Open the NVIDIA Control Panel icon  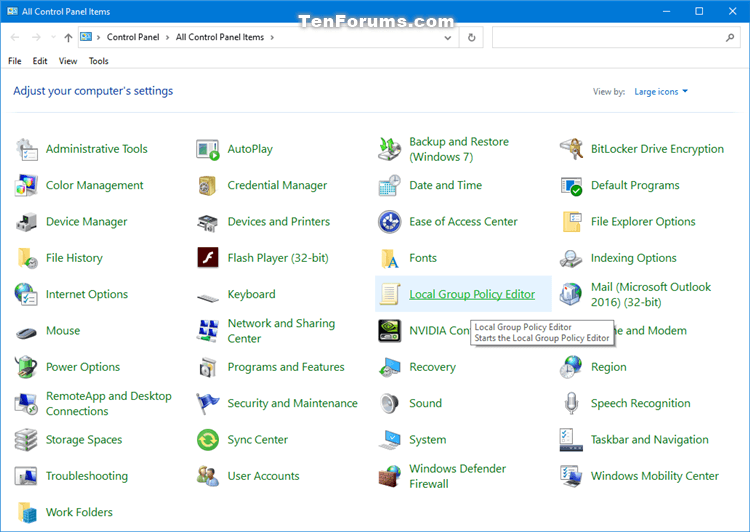pos(389,331)
